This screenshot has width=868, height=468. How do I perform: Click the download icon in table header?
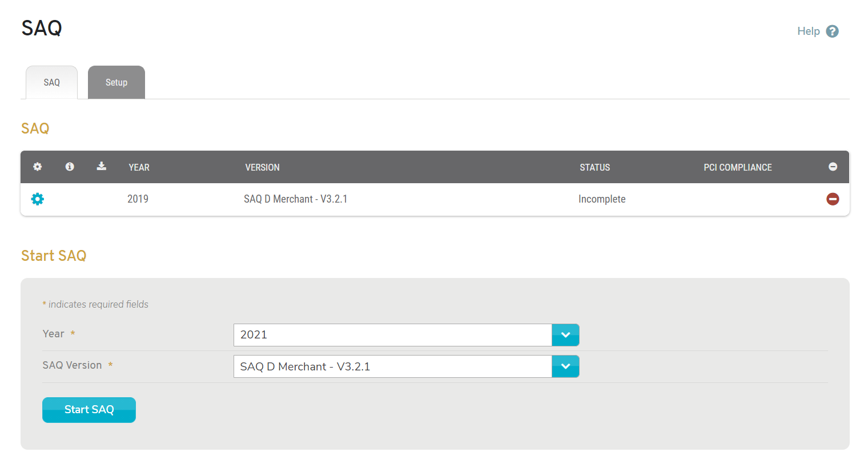pos(102,166)
